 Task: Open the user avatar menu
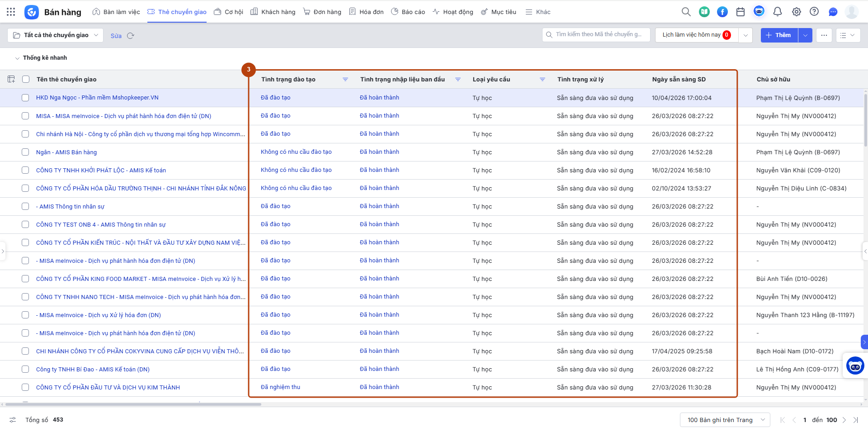point(852,12)
